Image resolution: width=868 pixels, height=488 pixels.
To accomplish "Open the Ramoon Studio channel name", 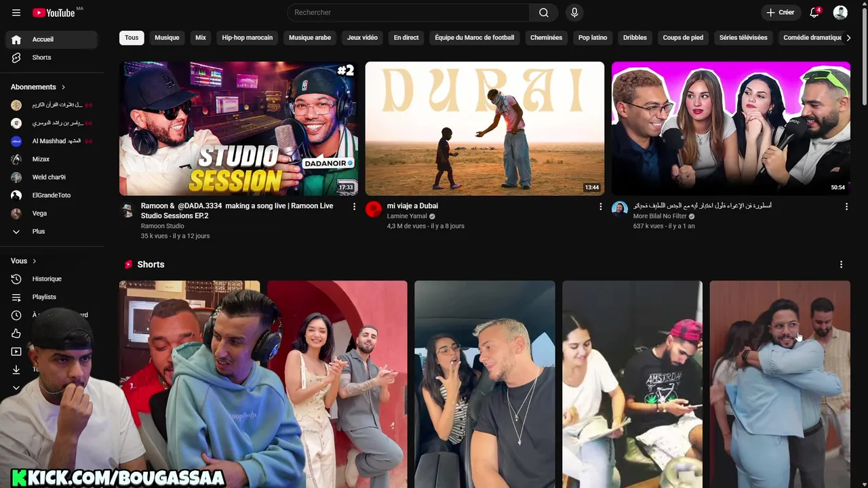I will [163, 226].
